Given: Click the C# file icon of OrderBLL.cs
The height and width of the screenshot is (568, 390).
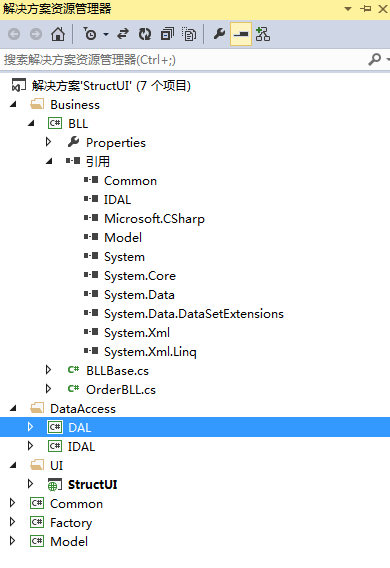Looking at the screenshot, I should click(73, 389).
